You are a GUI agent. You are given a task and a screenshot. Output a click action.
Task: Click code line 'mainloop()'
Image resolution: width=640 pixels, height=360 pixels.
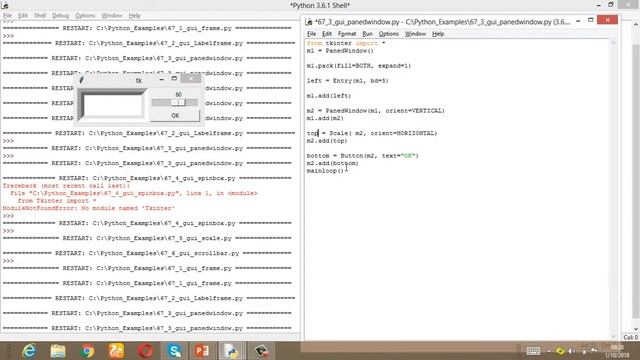pos(325,171)
